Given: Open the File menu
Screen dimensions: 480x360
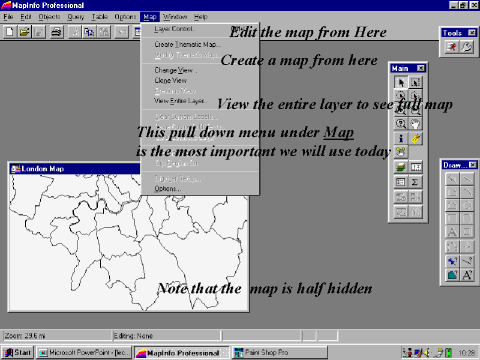Looking at the screenshot, I should point(8,17).
